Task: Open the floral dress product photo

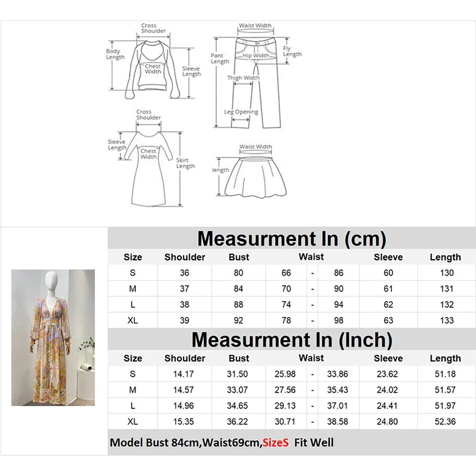Action: pyautogui.click(x=53, y=338)
